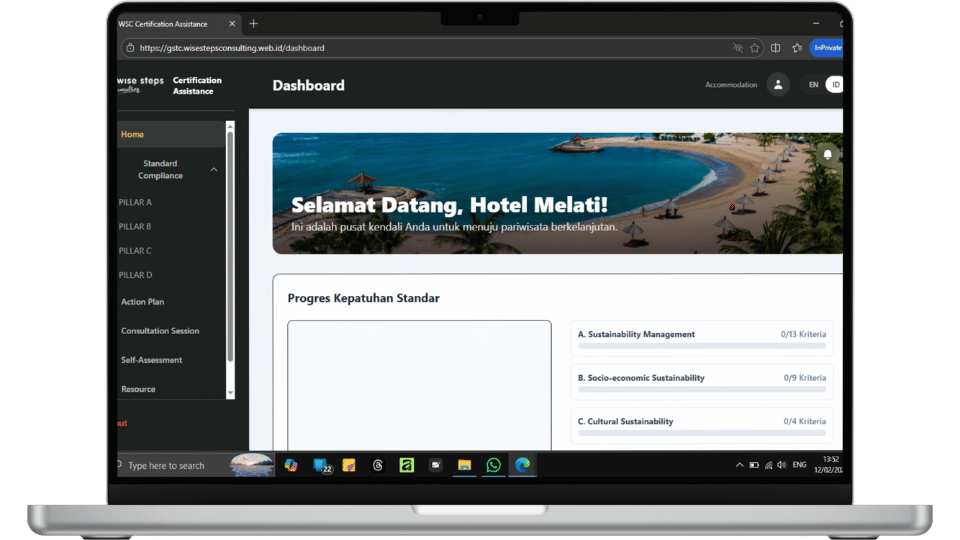Click the browser favorites star icon
Screen dimensions: 960x540
(x=756, y=48)
